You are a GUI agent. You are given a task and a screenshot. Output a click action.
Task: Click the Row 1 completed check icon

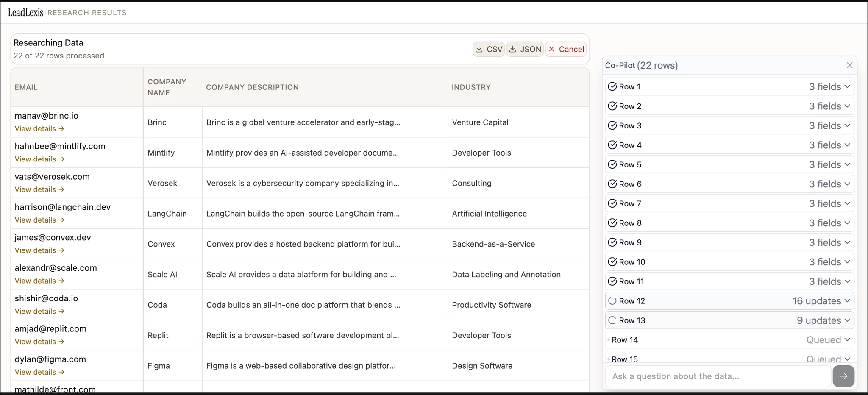[612, 86]
